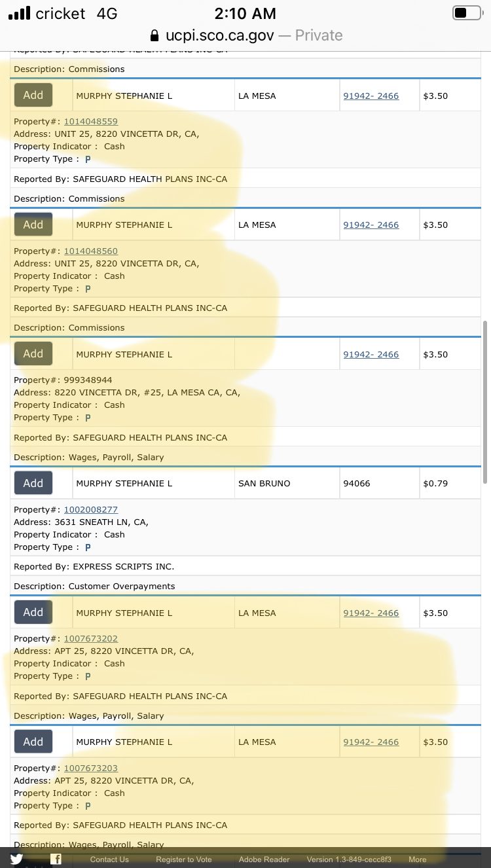This screenshot has width=491, height=868.
Task: Select LA MESA city above Property# 1014048560
Action: pyautogui.click(x=257, y=225)
